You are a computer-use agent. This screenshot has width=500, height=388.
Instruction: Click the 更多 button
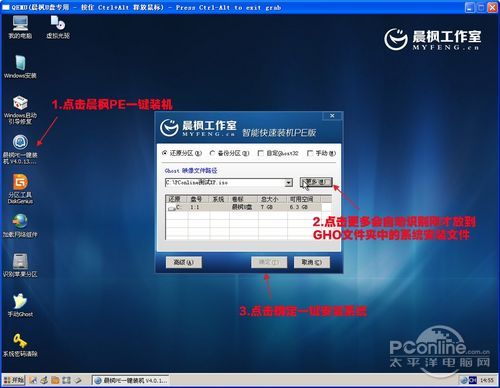tap(316, 182)
